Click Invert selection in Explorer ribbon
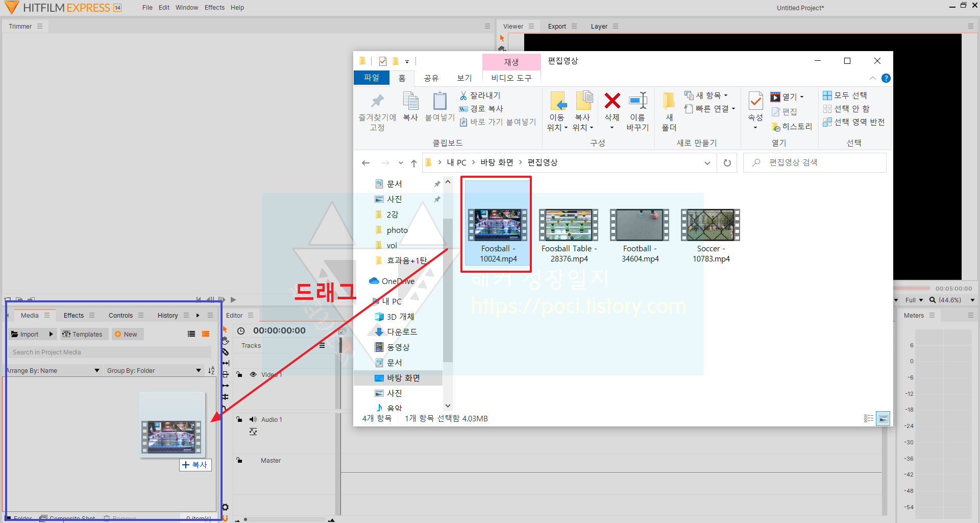The height and width of the screenshot is (523, 980). 854,122
